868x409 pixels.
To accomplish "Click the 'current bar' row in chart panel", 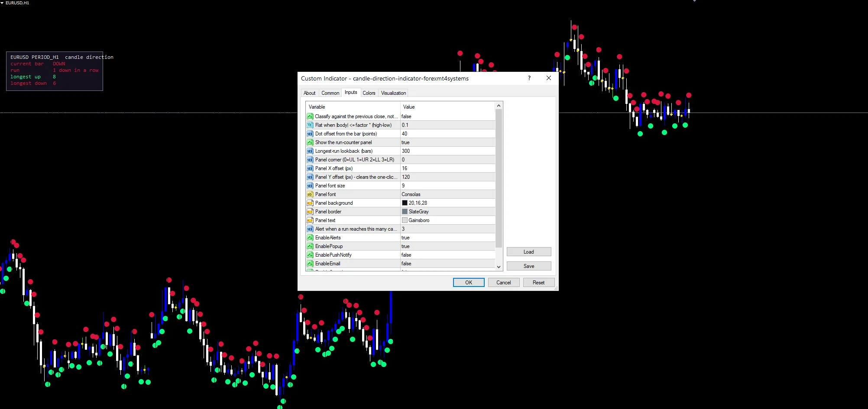I will point(38,64).
